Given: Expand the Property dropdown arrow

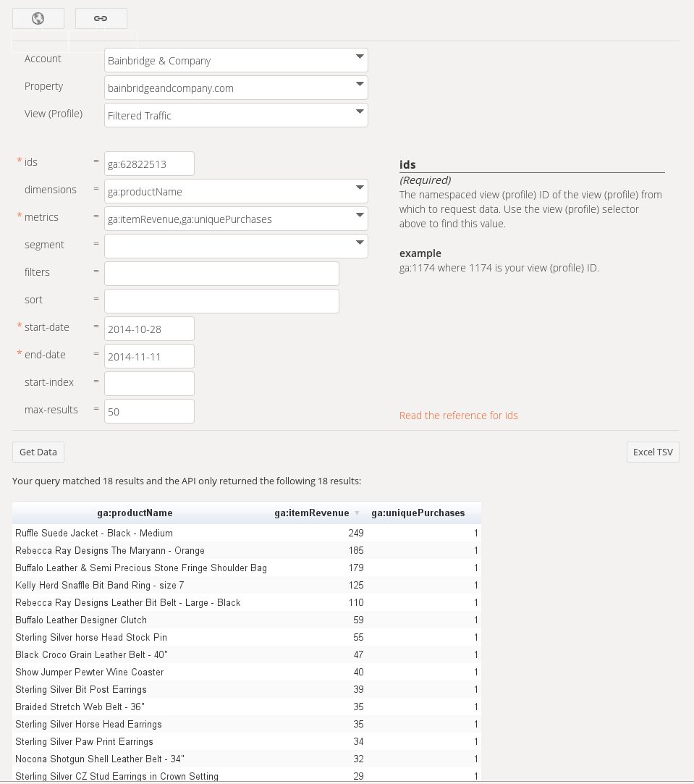Looking at the screenshot, I should point(360,84).
